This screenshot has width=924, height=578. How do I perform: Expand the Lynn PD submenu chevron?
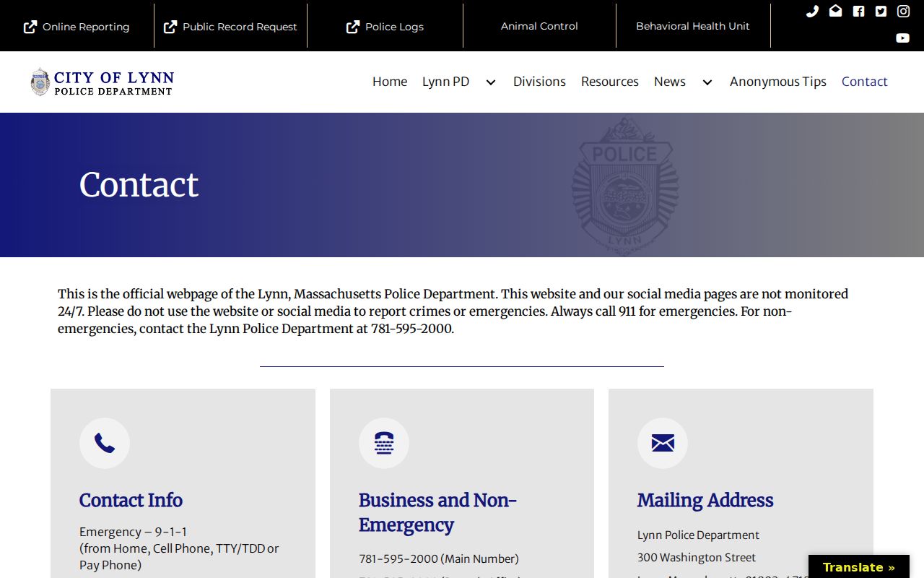coord(491,82)
